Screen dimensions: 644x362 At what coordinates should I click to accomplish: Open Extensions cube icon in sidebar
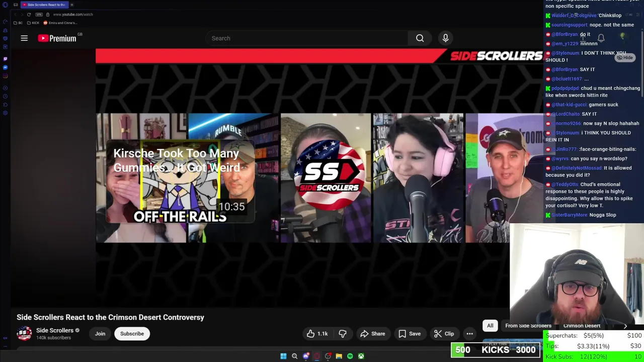point(6,105)
